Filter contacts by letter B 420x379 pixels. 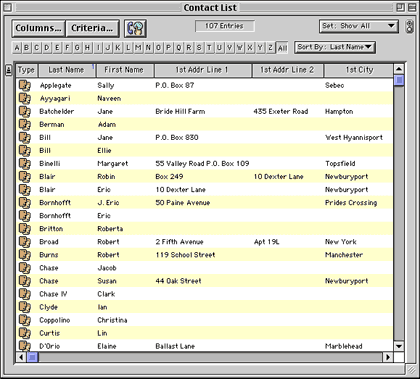pyautogui.click(x=27, y=48)
